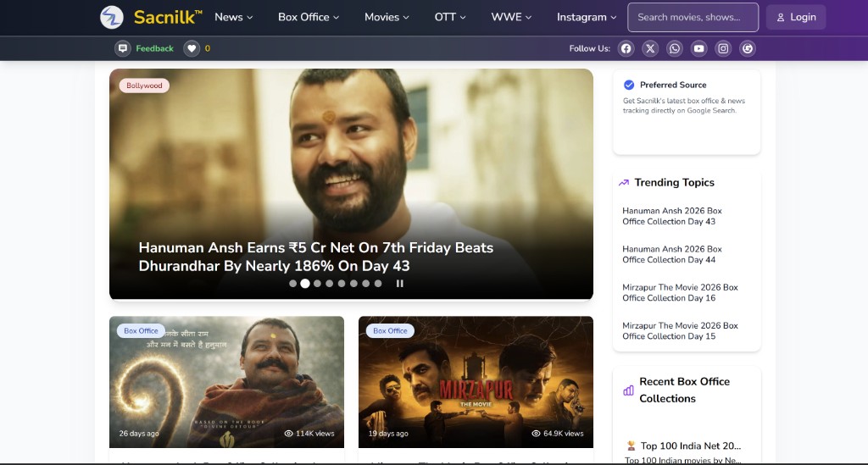This screenshot has width=868, height=465.
Task: Open Sacnilk's Instagram icon in Follow Us
Action: click(723, 48)
